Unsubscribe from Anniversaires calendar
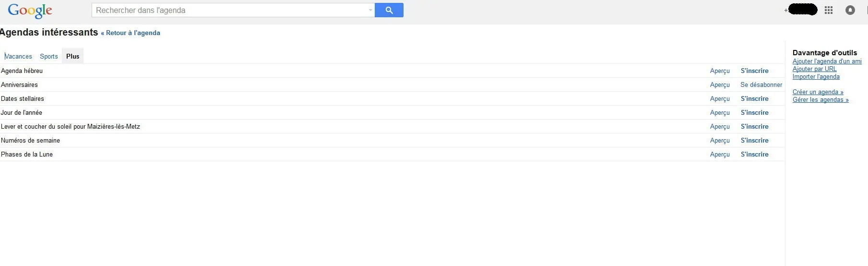Screen dimensions: 868x266 pyautogui.click(x=761, y=85)
